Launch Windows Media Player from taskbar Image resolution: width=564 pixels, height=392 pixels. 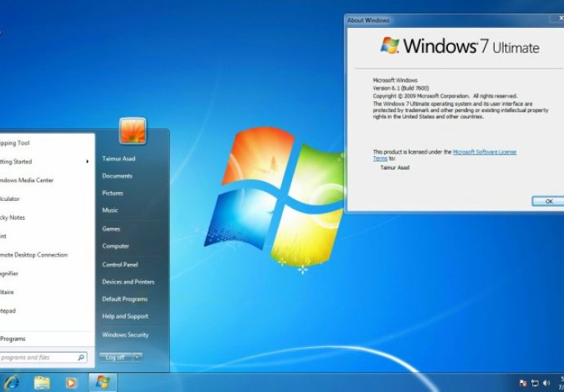coord(71,382)
